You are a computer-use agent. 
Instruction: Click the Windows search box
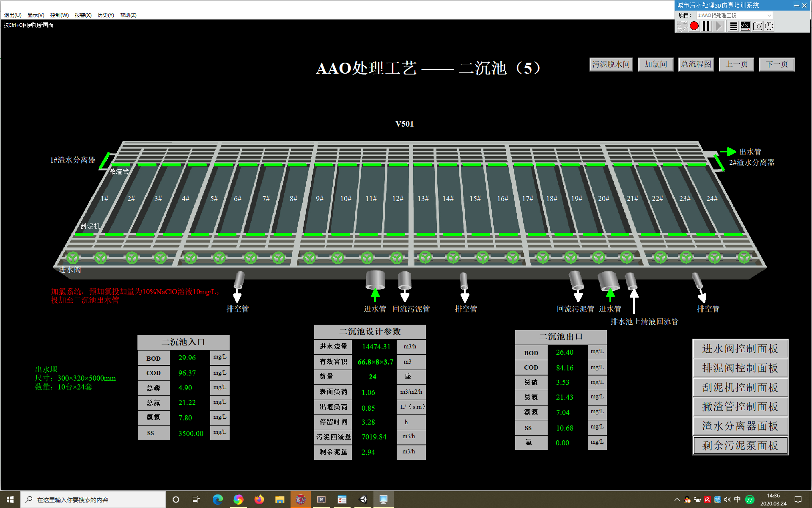[x=93, y=500]
